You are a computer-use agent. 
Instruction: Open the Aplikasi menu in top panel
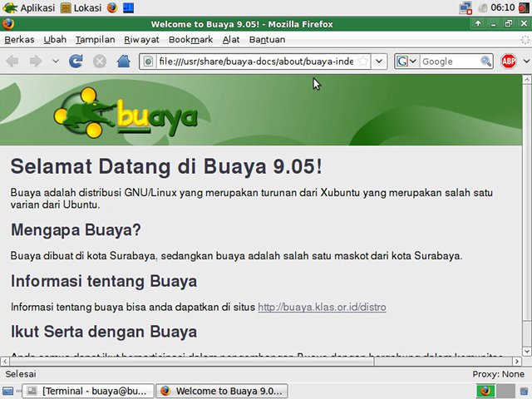(x=28, y=7)
